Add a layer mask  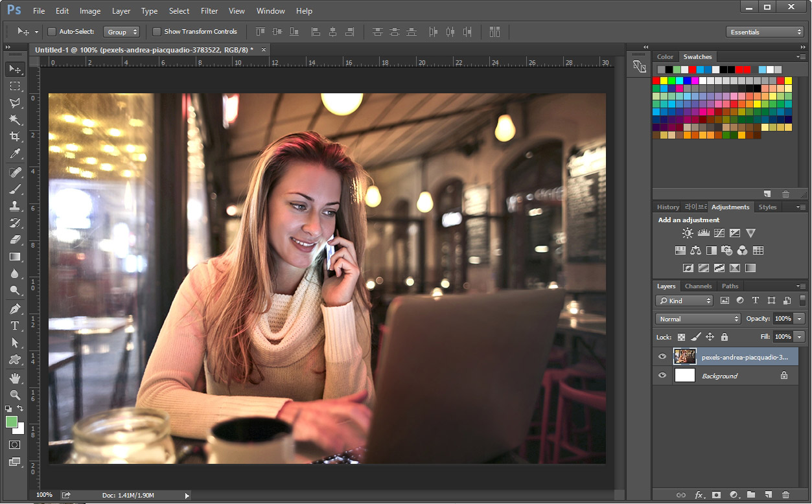point(716,495)
